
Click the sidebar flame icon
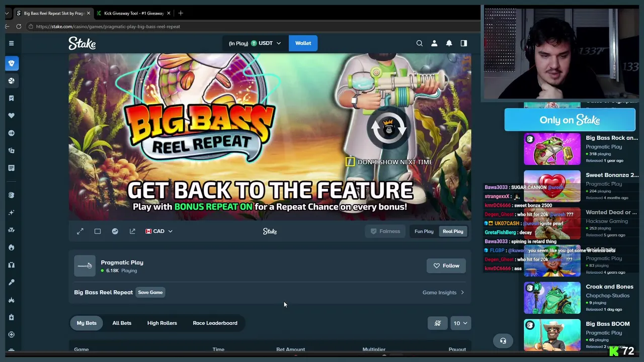pos(12,247)
